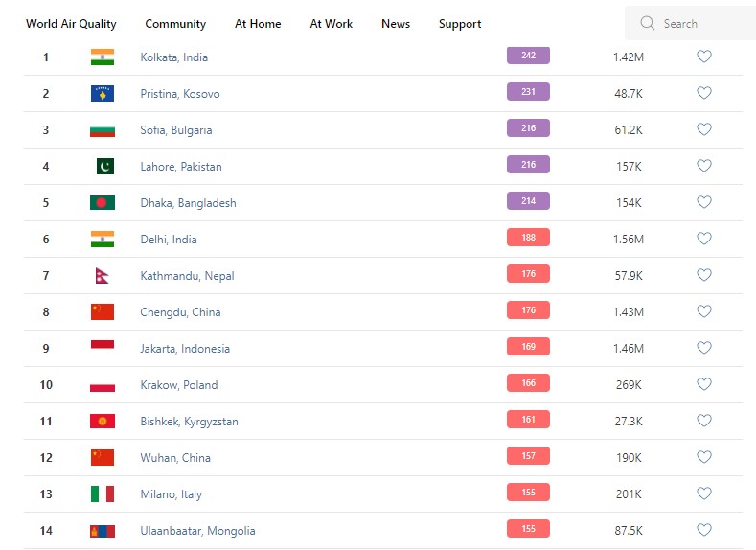Open the World Air Quality menu
The image size is (756, 550).
coord(71,24)
